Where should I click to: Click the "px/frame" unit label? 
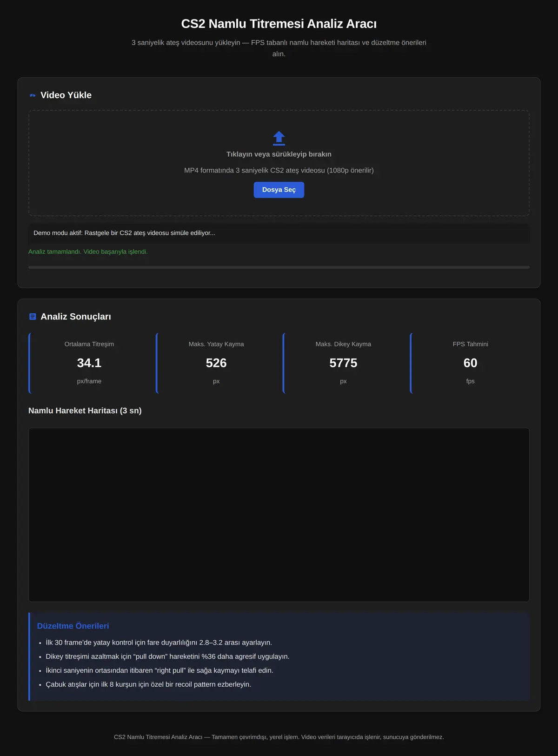pyautogui.click(x=89, y=381)
